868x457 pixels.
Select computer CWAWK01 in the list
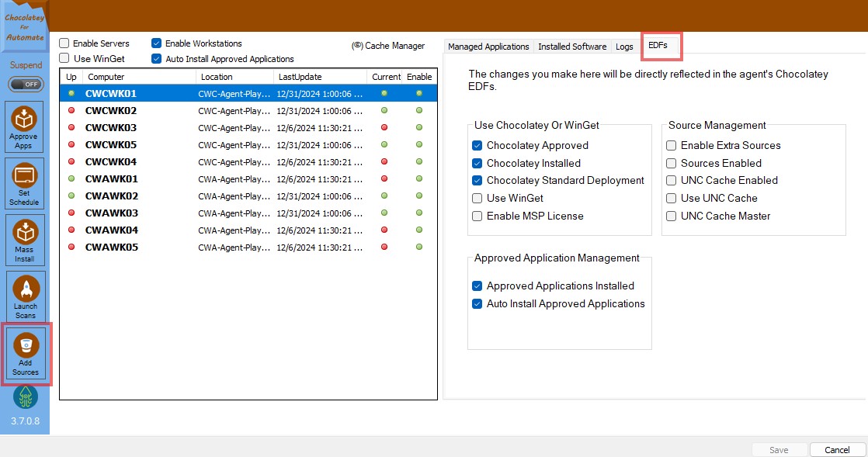[x=248, y=178]
